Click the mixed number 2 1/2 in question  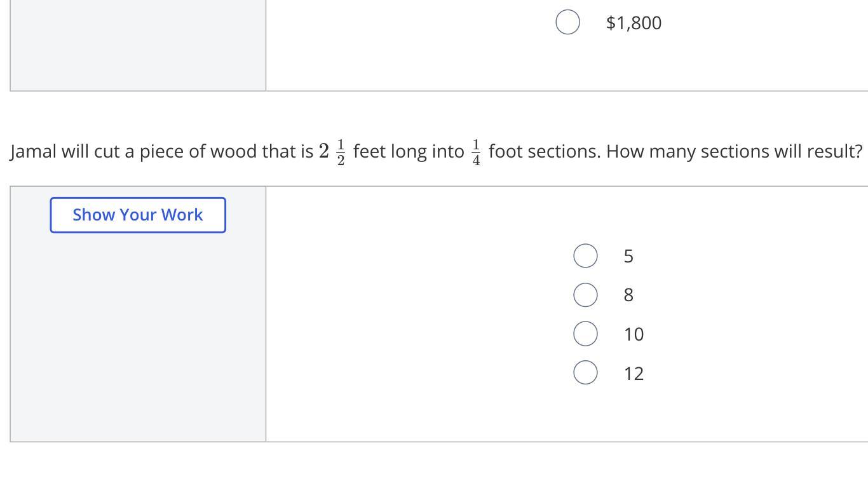(332, 152)
